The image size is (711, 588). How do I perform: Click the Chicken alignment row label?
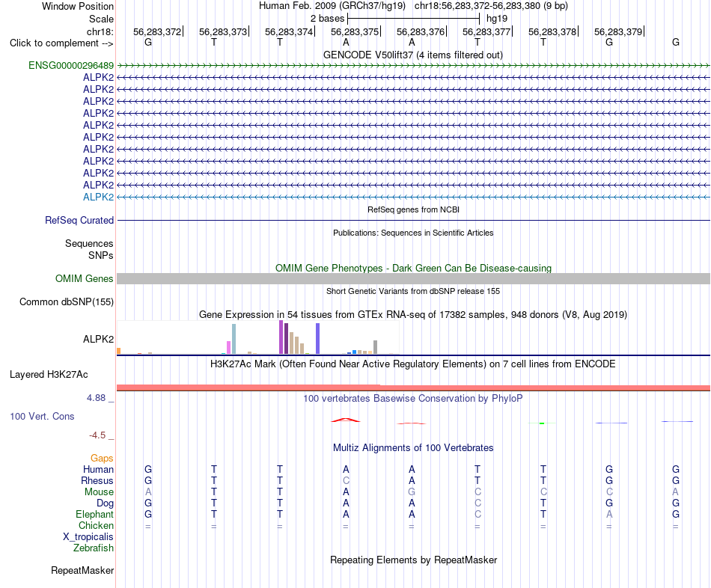[96, 525]
